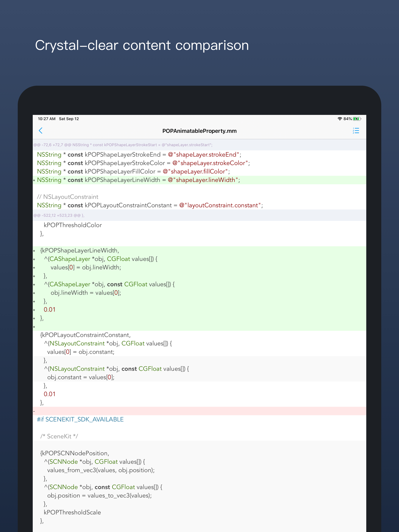Expand the @@ -72,6 +72,7 @@ hunk header
The image size is (399, 532).
point(123,145)
